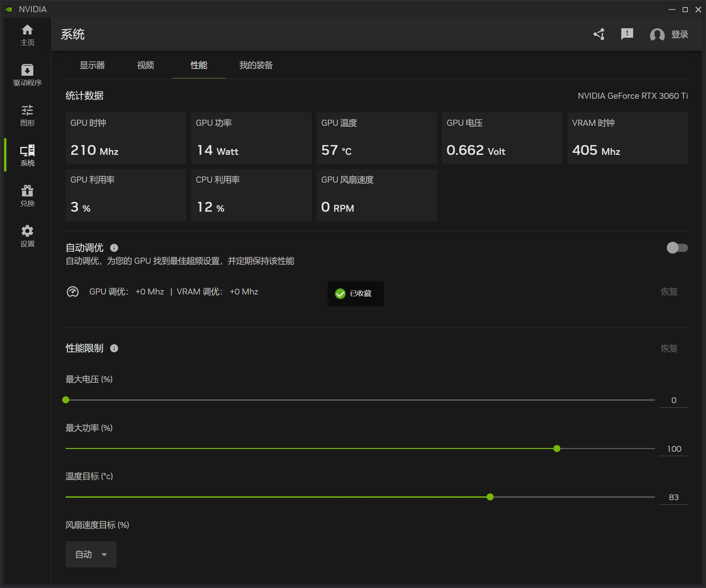Image resolution: width=706 pixels, height=588 pixels.
Task: Open the 主页 (Home) section
Action: click(x=27, y=35)
